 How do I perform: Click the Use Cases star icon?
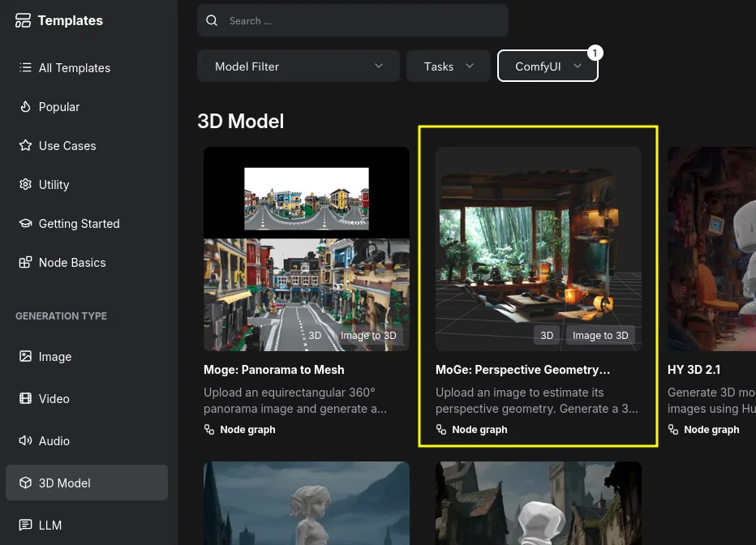coord(25,145)
